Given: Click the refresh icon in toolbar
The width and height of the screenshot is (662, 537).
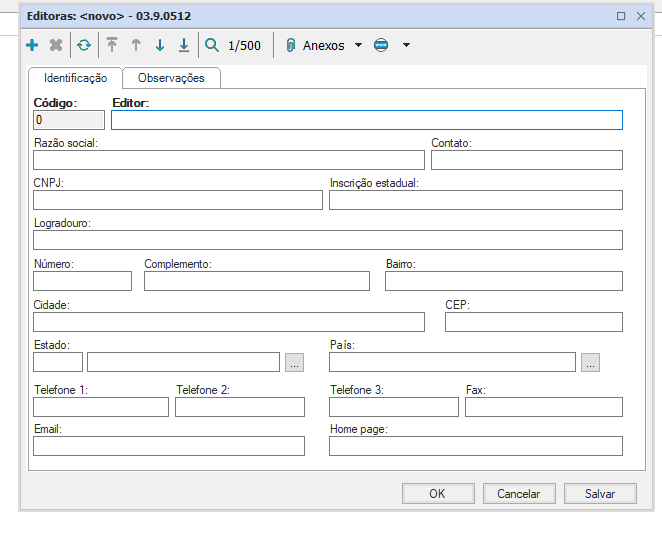Looking at the screenshot, I should click(x=84, y=46).
